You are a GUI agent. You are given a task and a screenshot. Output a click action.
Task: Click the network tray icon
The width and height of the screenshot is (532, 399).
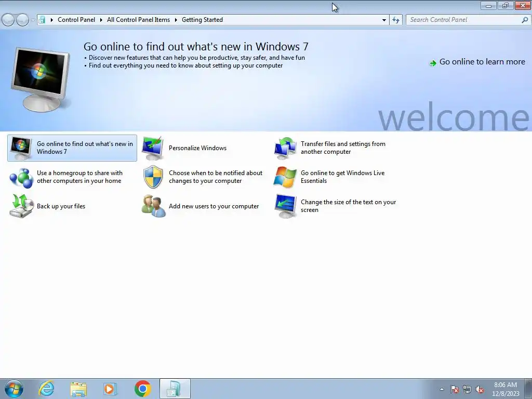467,389
